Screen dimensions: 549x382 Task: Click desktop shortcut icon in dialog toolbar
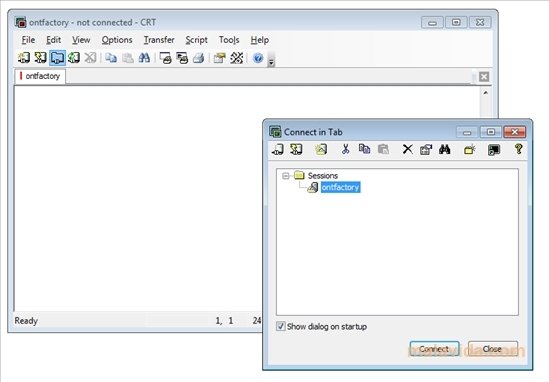(x=494, y=150)
